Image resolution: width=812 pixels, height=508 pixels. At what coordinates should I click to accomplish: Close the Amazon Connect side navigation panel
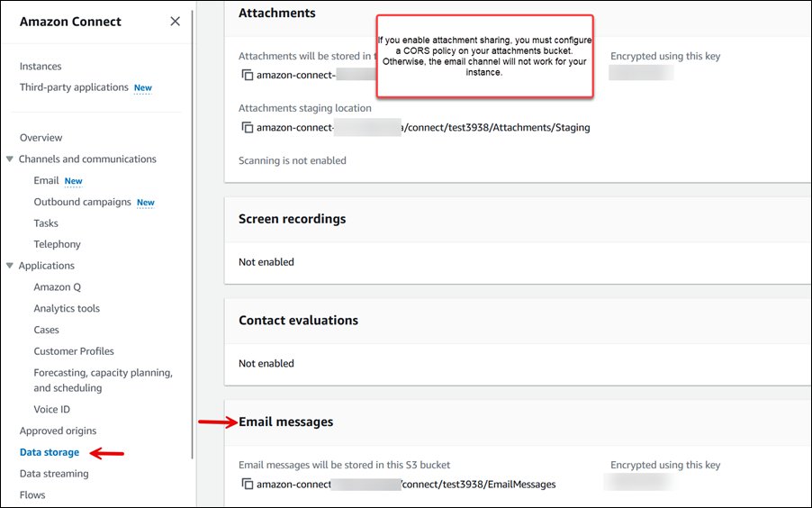click(175, 22)
